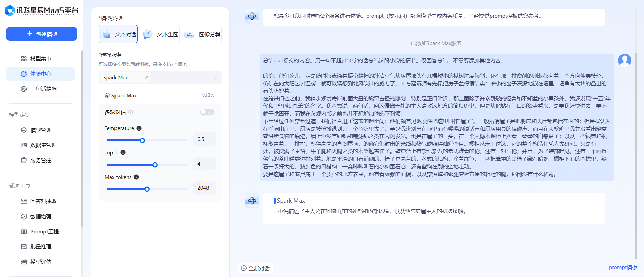Start a 全新对话 new conversation
Screen dimensions: 644x277
tap(256, 268)
